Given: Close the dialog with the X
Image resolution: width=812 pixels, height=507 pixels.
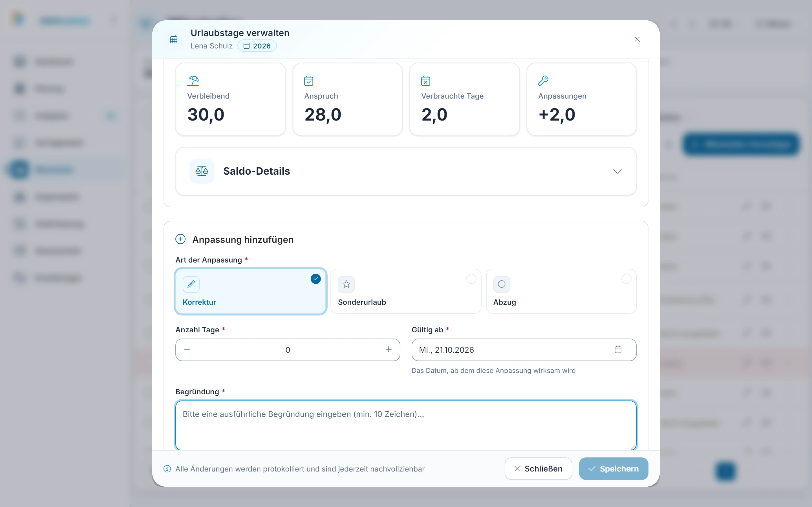Looking at the screenshot, I should (x=637, y=39).
